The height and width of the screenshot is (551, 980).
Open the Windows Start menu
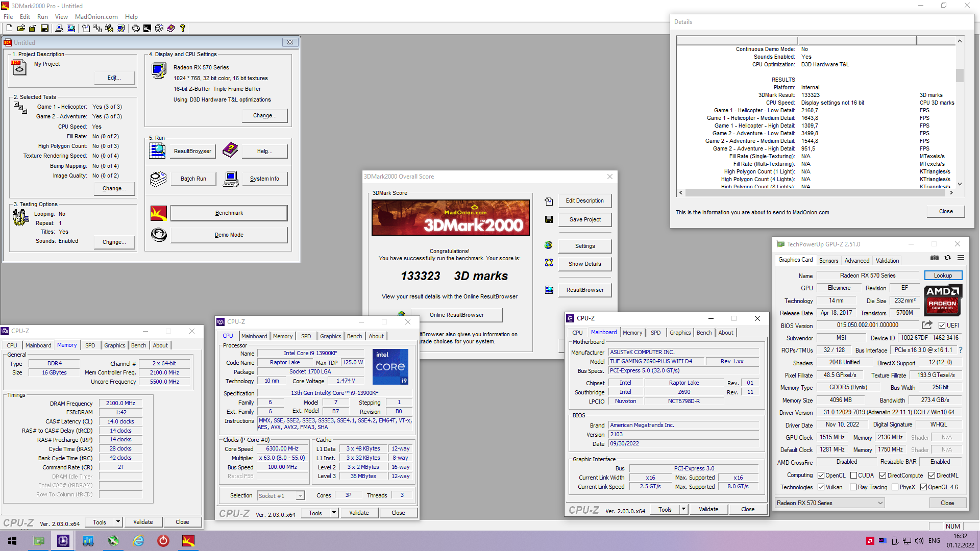(12, 541)
